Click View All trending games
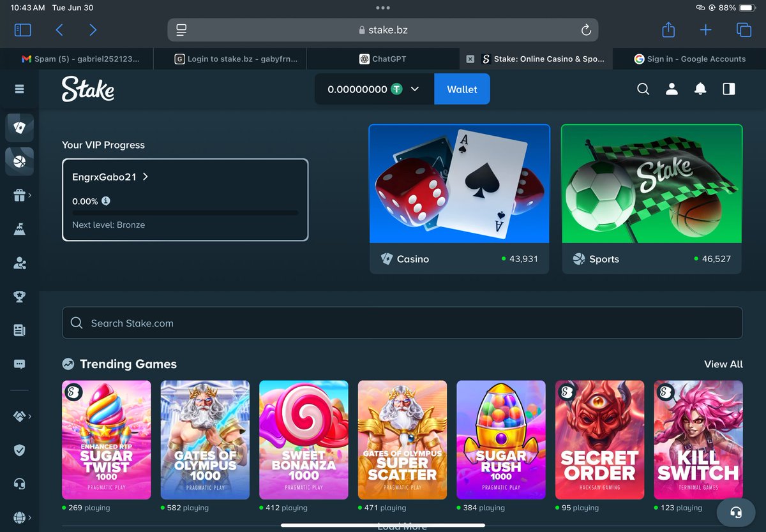The height and width of the screenshot is (532, 766). point(723,364)
